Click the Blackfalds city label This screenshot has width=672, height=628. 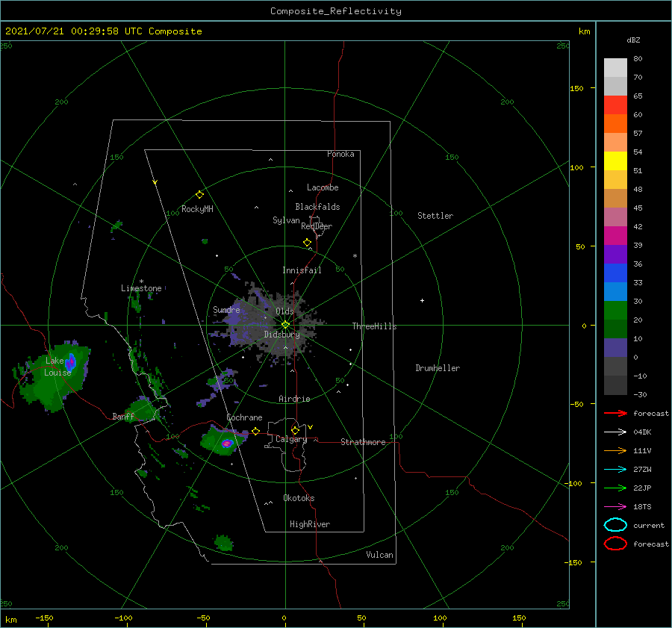pyautogui.click(x=317, y=207)
